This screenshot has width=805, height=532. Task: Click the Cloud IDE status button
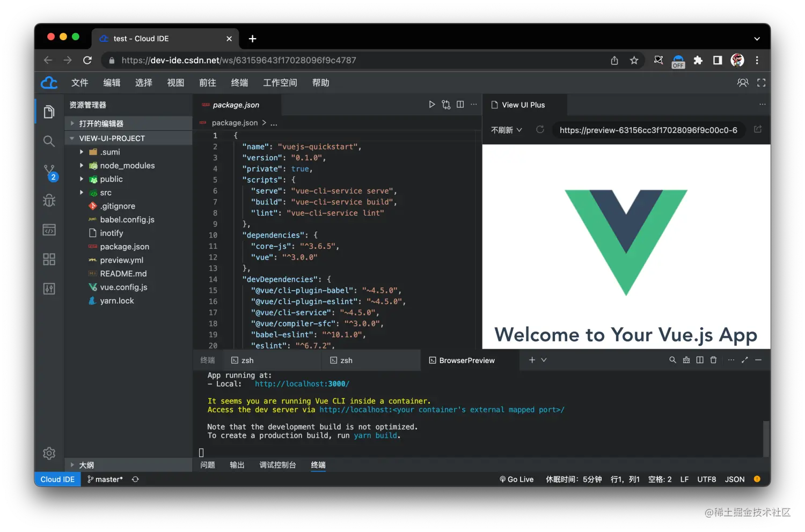click(57, 479)
